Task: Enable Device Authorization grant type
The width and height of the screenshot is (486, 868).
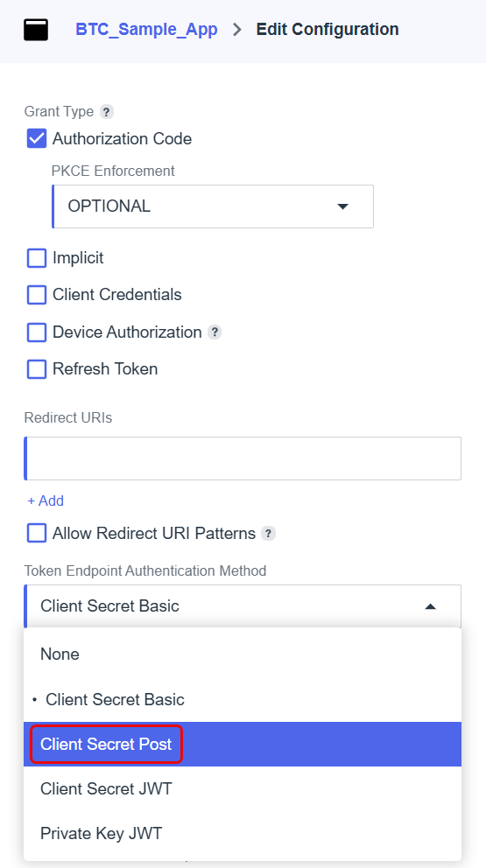Action: point(37,332)
